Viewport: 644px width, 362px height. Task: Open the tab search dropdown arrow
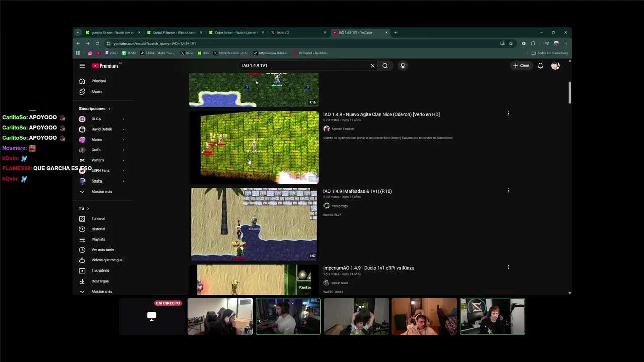pos(77,32)
